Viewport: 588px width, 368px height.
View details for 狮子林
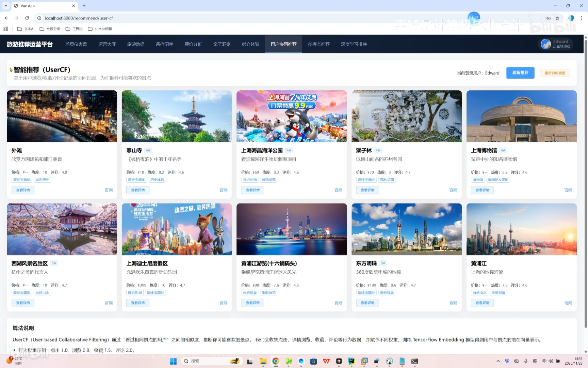tap(367, 190)
